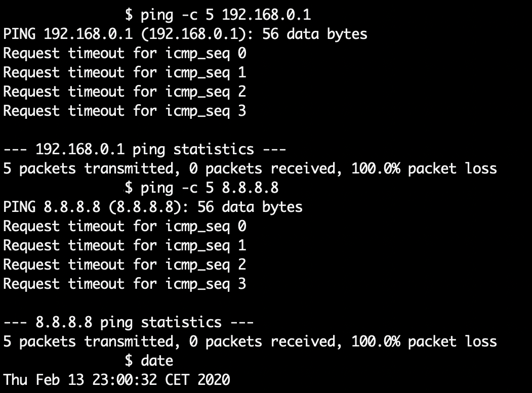Click icmp_seq 2 timeout under the 192.168.0.1 ping
The width and height of the screenshot is (532, 393).
125,92
